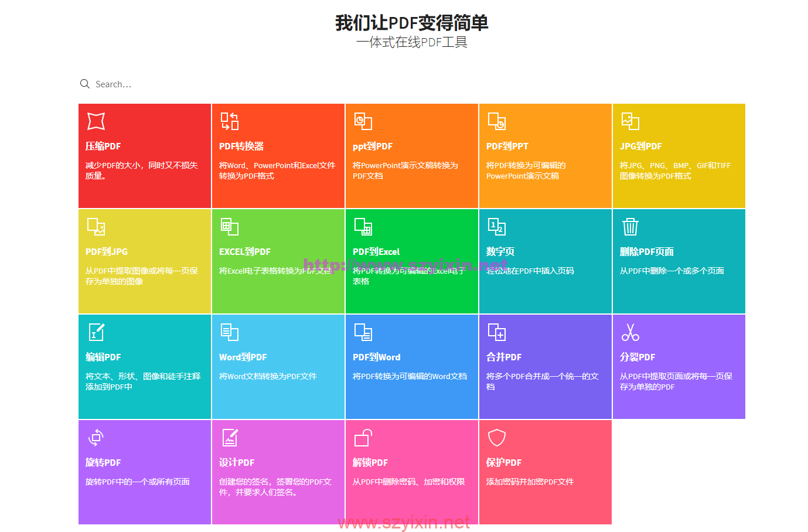Image resolution: width=808 pixels, height=532 pixels.
Task: Open the 删除PDF页面 title link
Action: tap(647, 252)
